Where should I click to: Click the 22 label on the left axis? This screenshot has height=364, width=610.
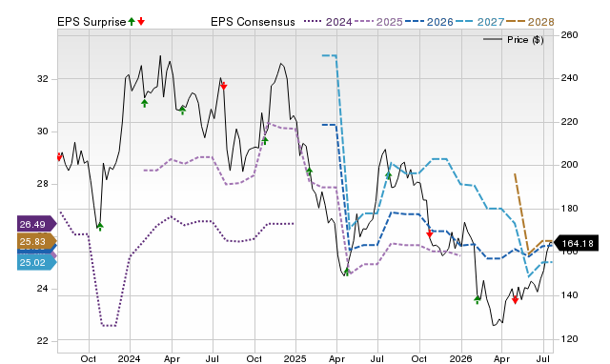42,341
